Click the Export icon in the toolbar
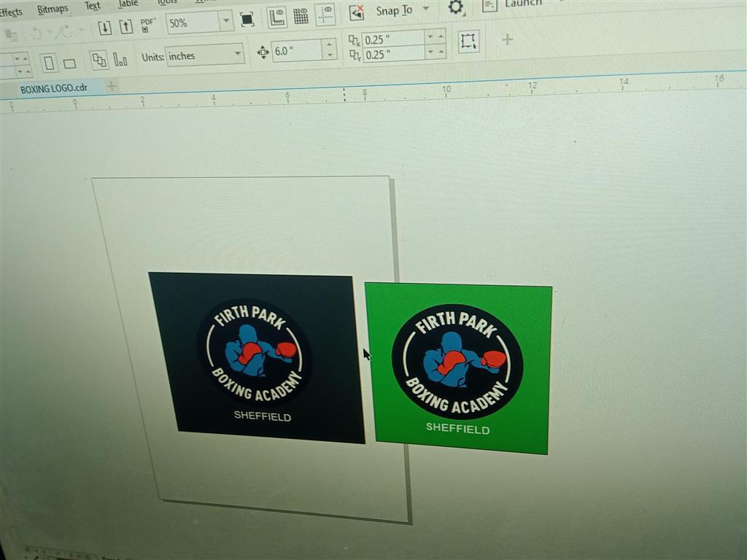This screenshot has height=560, width=747. tap(125, 26)
